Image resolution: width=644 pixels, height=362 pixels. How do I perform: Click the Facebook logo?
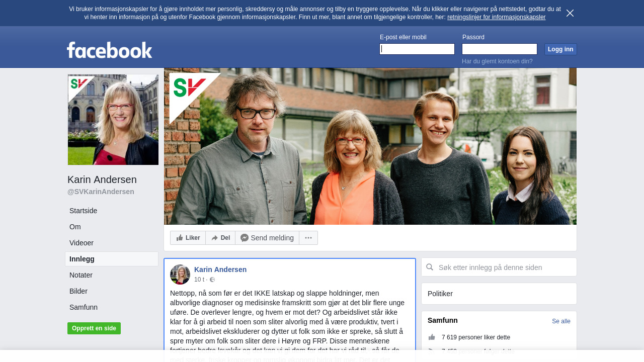(x=110, y=50)
